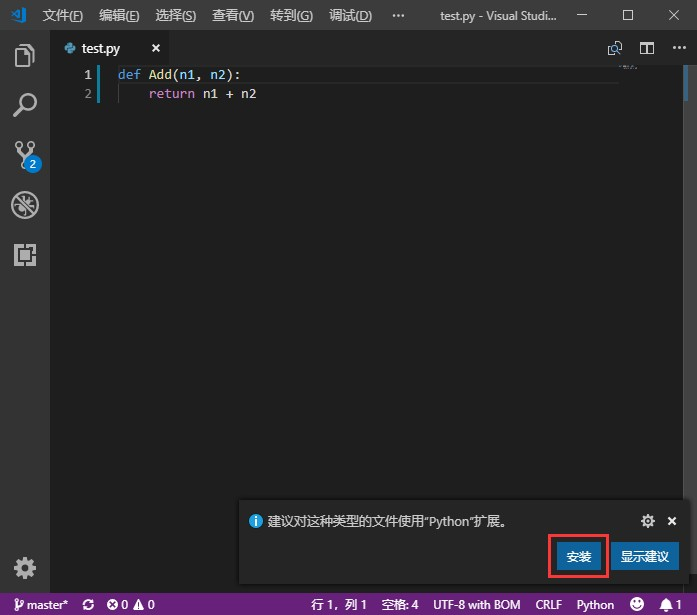The height and width of the screenshot is (615, 697).
Task: Select the Python language mode in status bar
Action: 595,604
